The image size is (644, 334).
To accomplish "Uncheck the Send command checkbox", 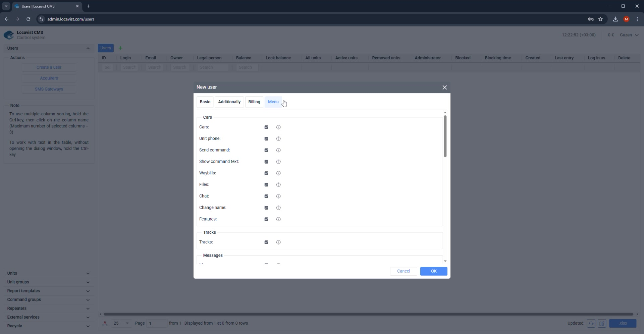I will point(266,150).
